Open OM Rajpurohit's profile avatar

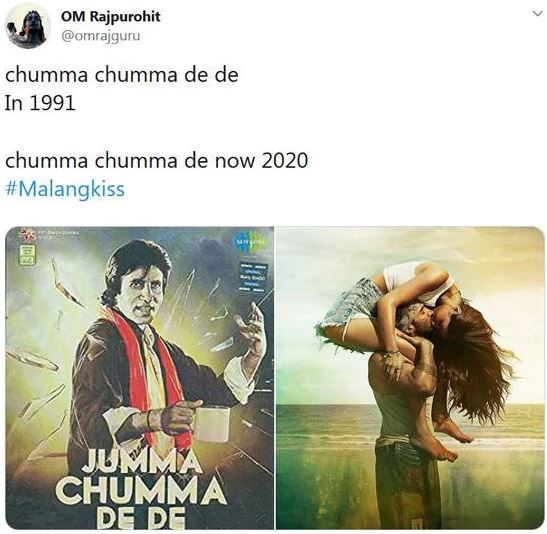28,27
